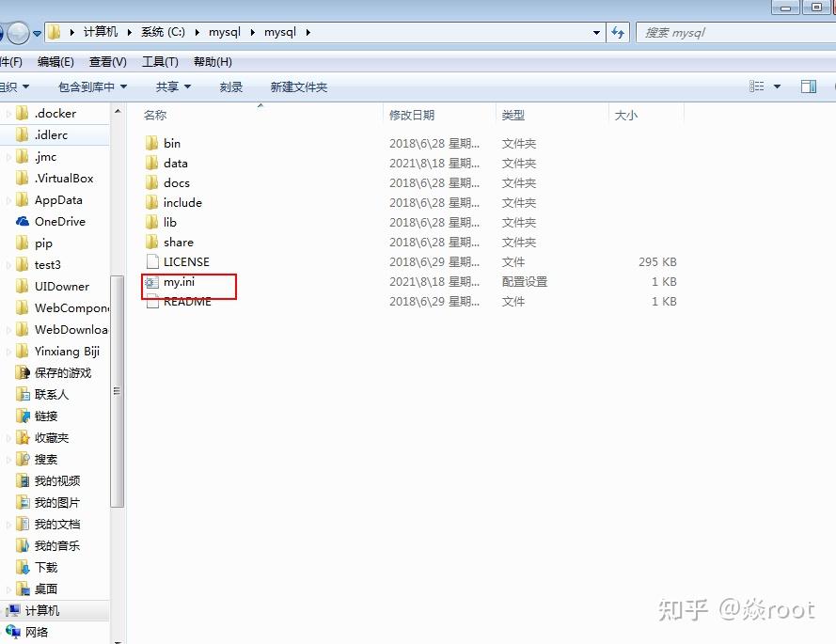The height and width of the screenshot is (644, 836).
Task: Click the 我的视频 videos folder icon
Action: (23, 480)
